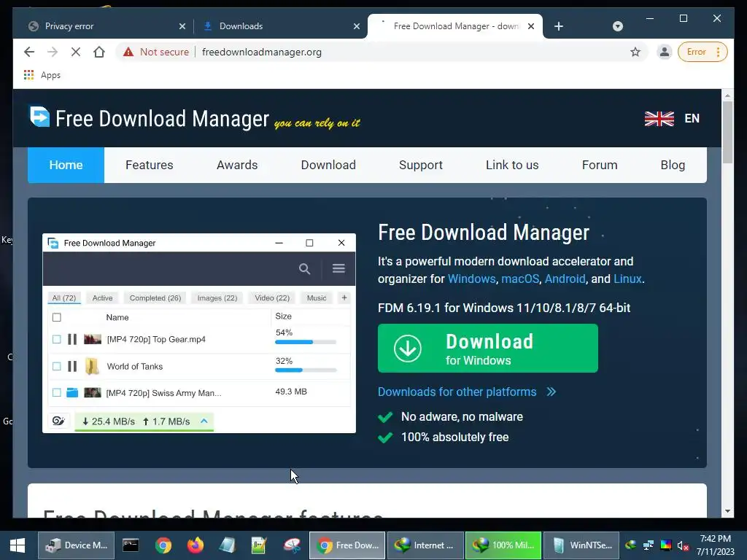Close the Privacy error tab
The image size is (747, 560).
(x=182, y=26)
